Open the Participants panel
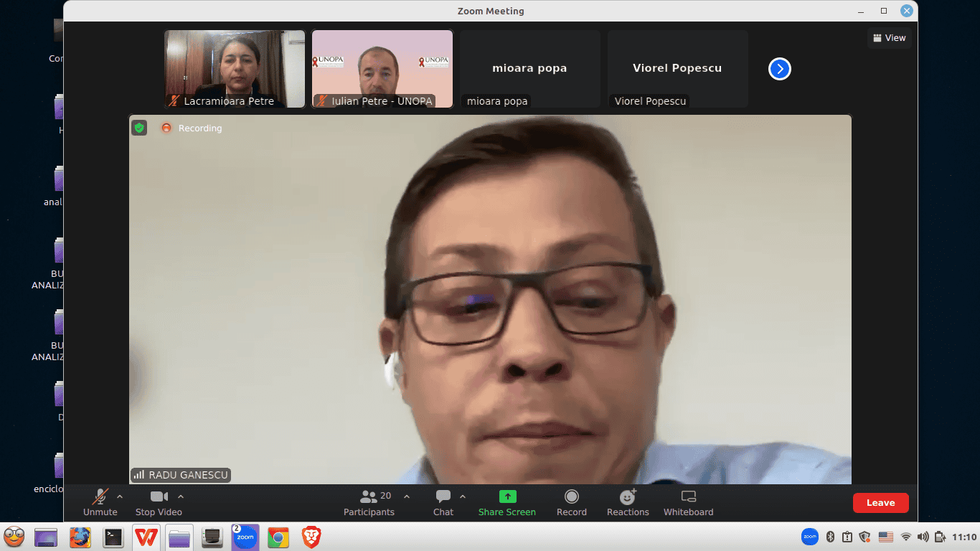 coord(369,503)
